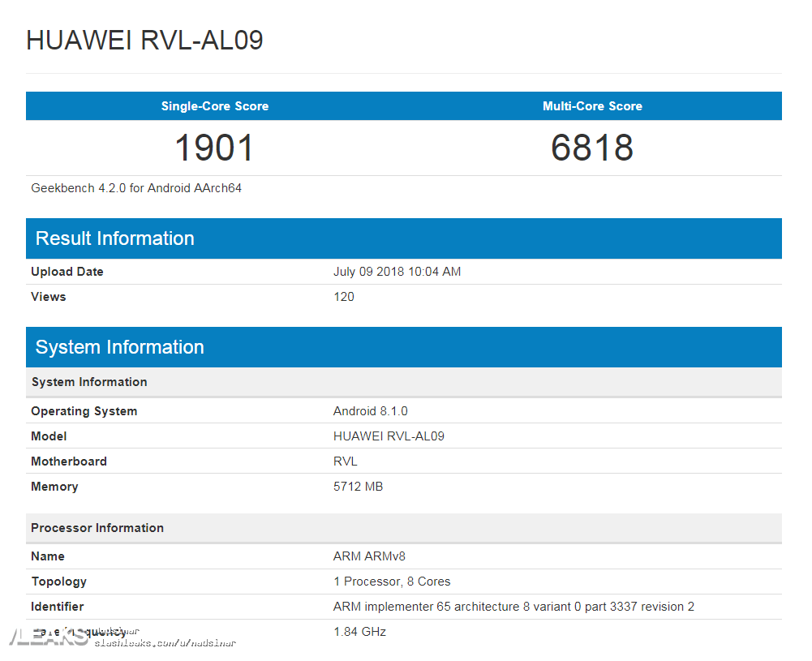Click the slashleaks.com watermark URL text
The image size is (812, 661).
click(x=165, y=643)
